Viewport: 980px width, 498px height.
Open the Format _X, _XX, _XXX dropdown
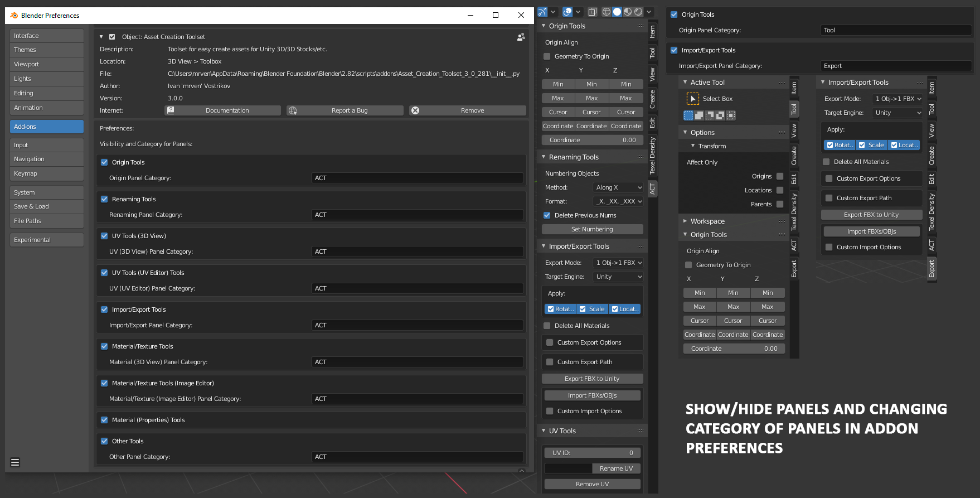[x=618, y=201]
